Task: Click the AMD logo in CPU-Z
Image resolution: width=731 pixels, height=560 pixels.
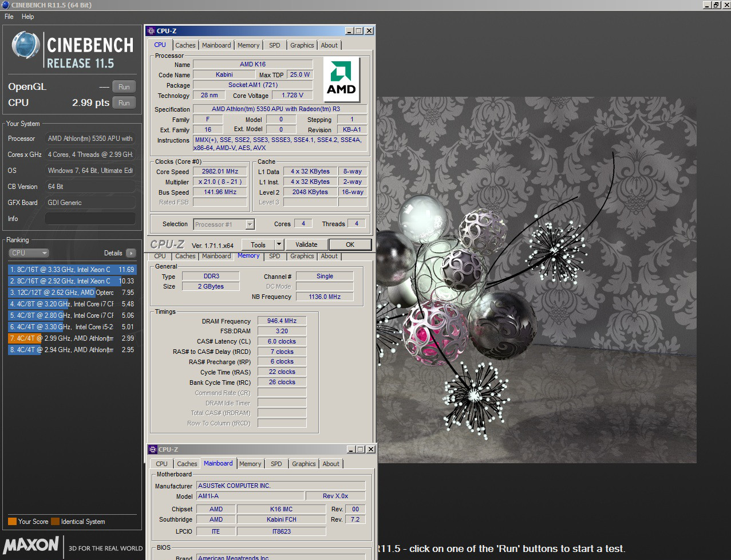Action: pos(341,79)
